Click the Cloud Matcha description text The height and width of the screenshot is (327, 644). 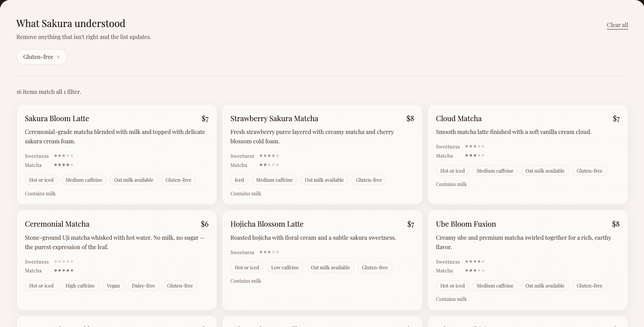(514, 132)
